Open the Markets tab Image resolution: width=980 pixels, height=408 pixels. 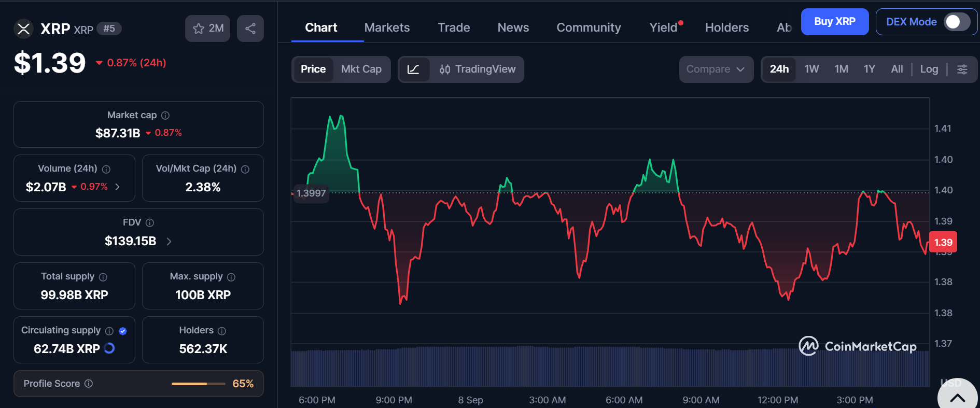[387, 27]
